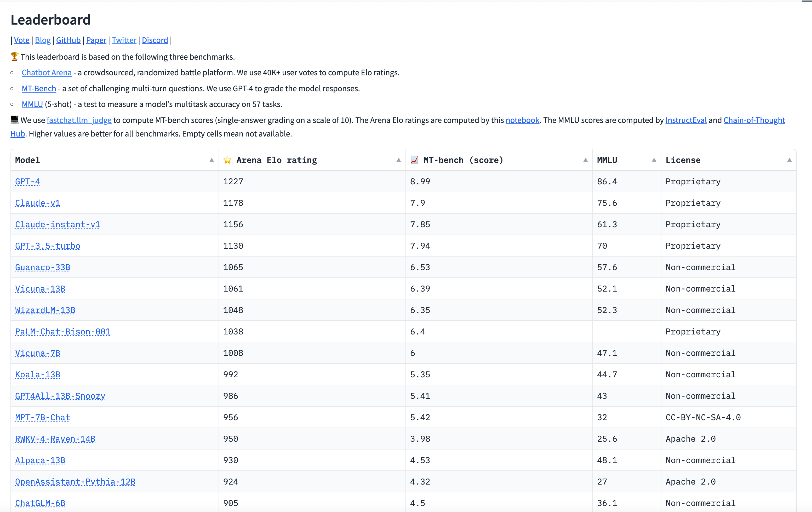This screenshot has height=512, width=812.
Task: Follow the Chatbot Arena link
Action: [47, 72]
